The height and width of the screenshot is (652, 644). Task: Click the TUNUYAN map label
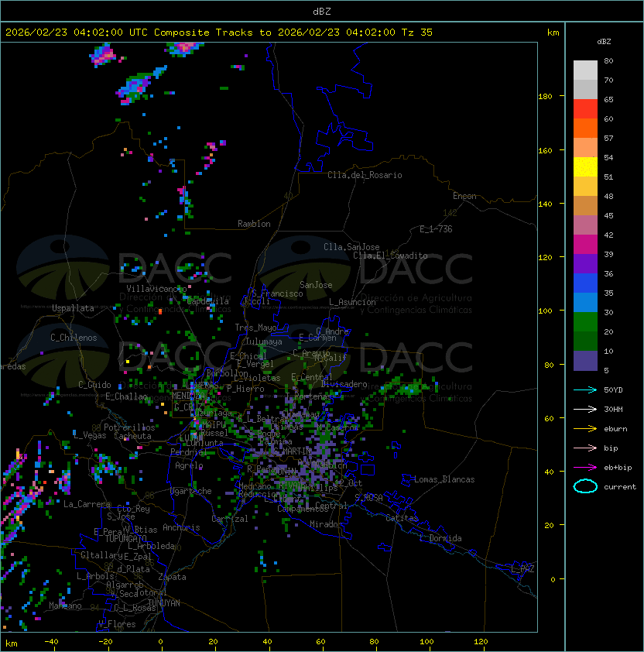[x=164, y=603]
